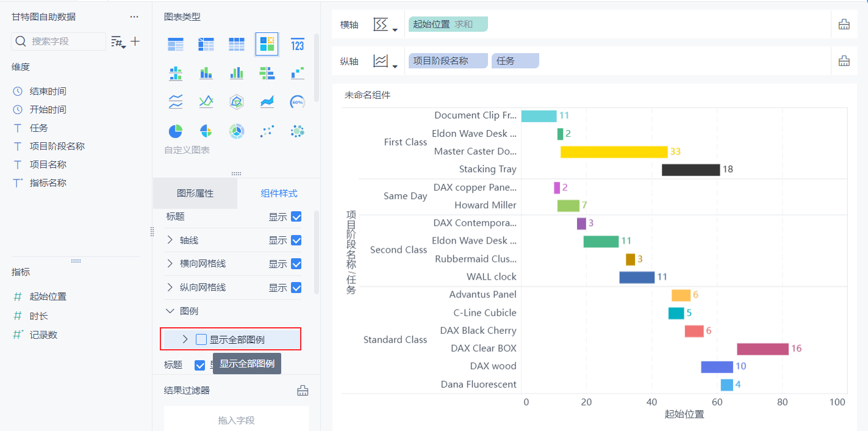
Task: Select the multi-layer pie chart type
Action: (237, 131)
